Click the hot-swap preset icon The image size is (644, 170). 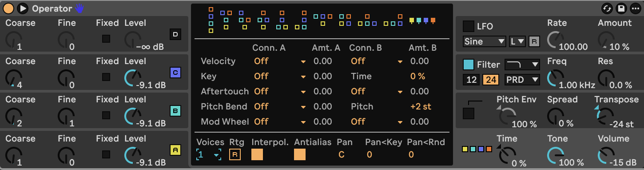coord(607,8)
